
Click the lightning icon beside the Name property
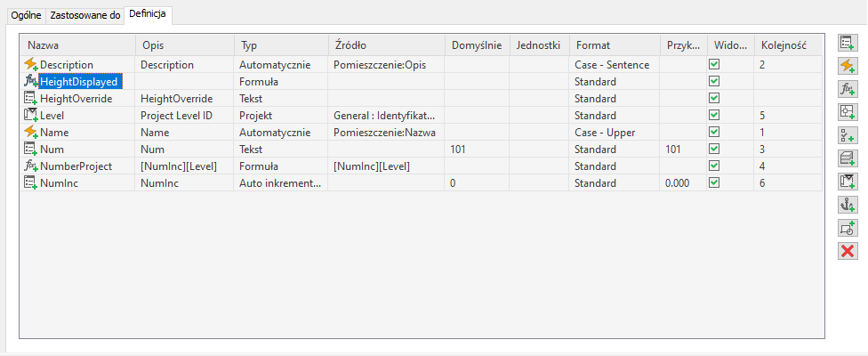pyautogui.click(x=30, y=132)
